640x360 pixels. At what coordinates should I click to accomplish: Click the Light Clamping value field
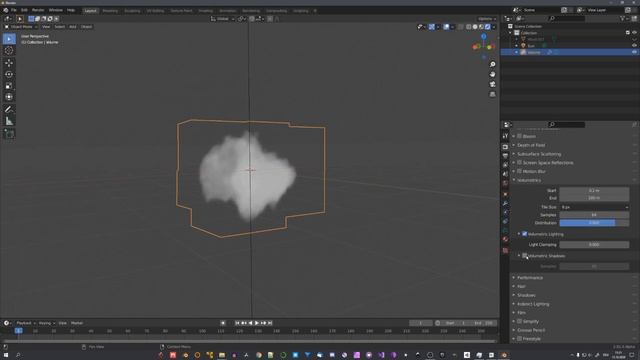click(594, 244)
